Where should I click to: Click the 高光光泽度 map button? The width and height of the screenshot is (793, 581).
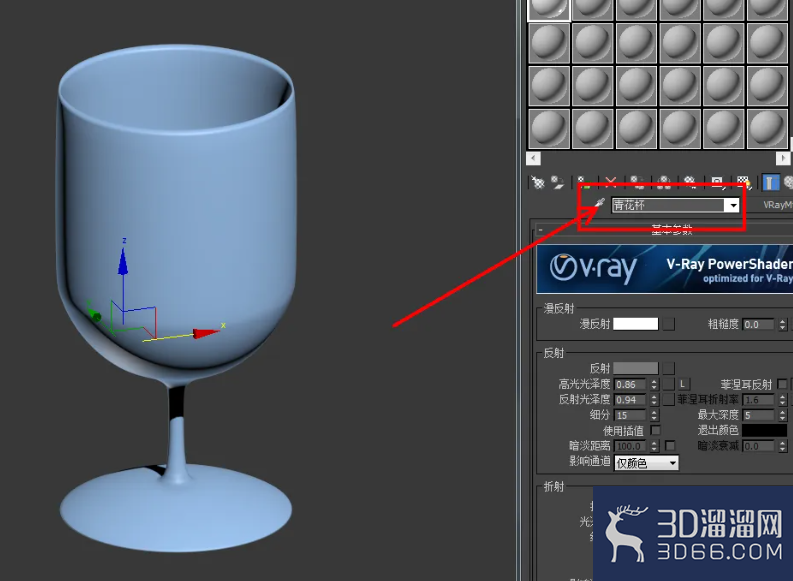coord(669,384)
